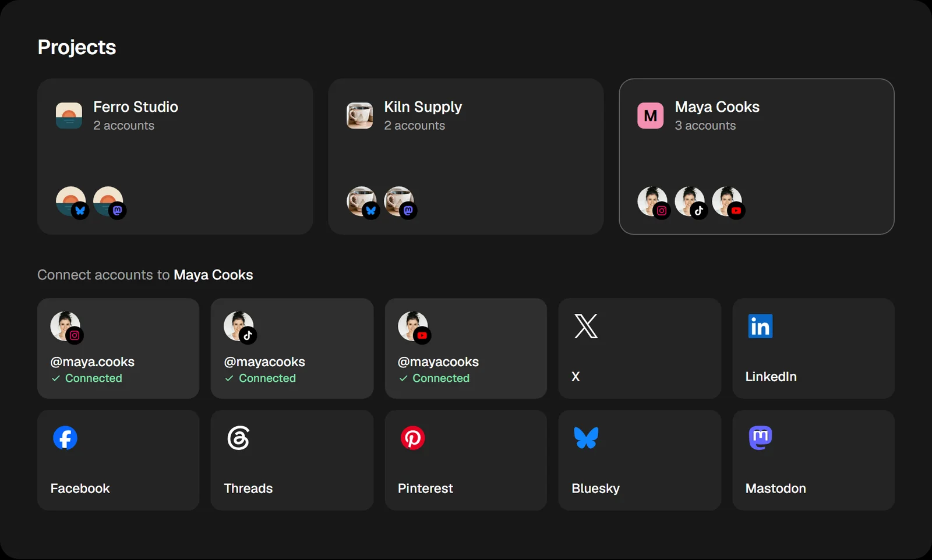Click the Projects heading
This screenshot has width=932, height=560.
77,47
